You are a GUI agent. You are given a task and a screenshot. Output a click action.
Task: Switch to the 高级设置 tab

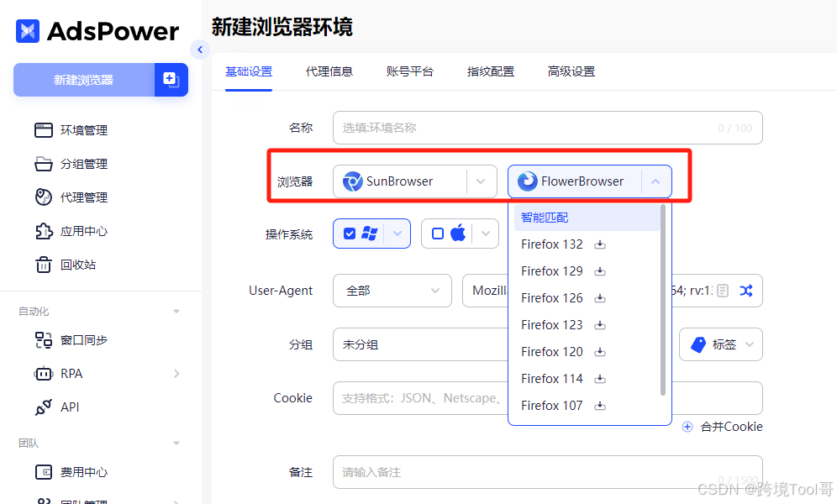click(571, 71)
